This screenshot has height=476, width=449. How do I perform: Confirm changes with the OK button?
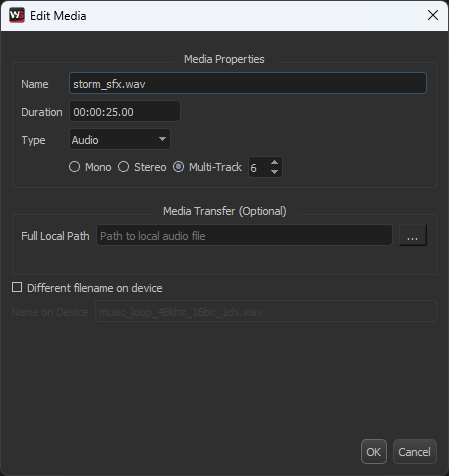(374, 452)
